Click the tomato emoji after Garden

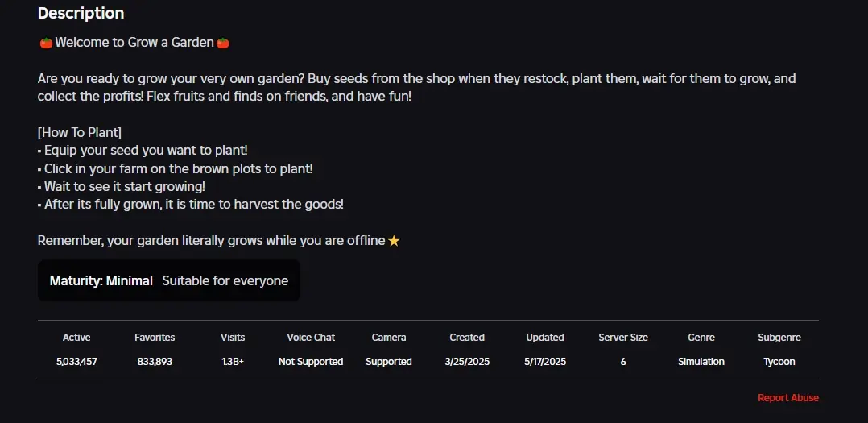click(x=222, y=43)
